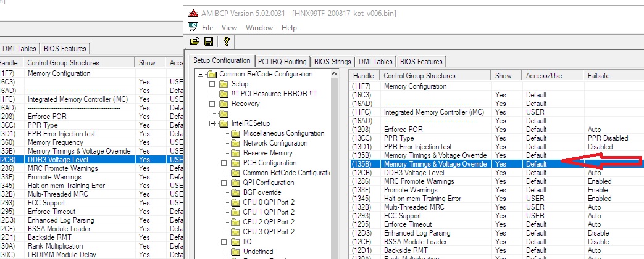Select the Undefined folder in the tree

tap(252, 252)
